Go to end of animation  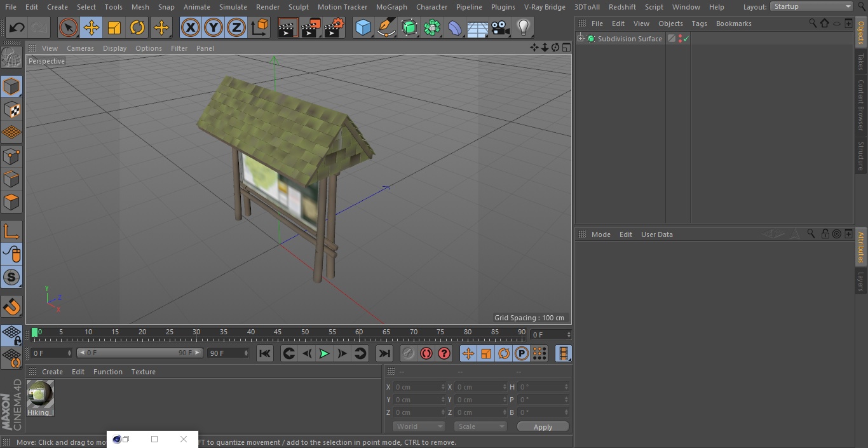click(384, 353)
